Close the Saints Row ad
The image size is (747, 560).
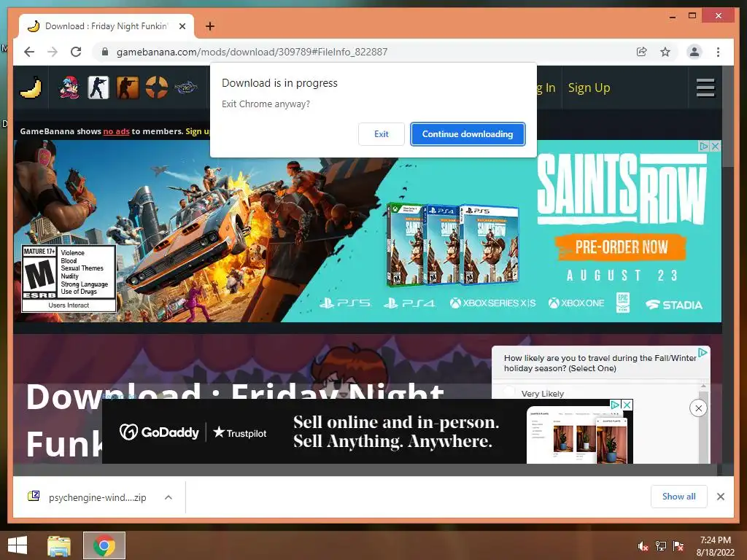pos(715,146)
